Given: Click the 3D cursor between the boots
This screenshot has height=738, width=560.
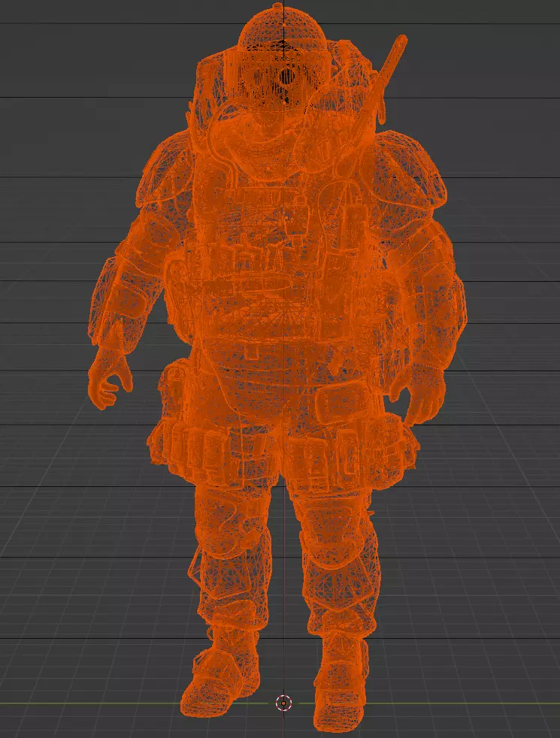Looking at the screenshot, I should click(x=284, y=703).
